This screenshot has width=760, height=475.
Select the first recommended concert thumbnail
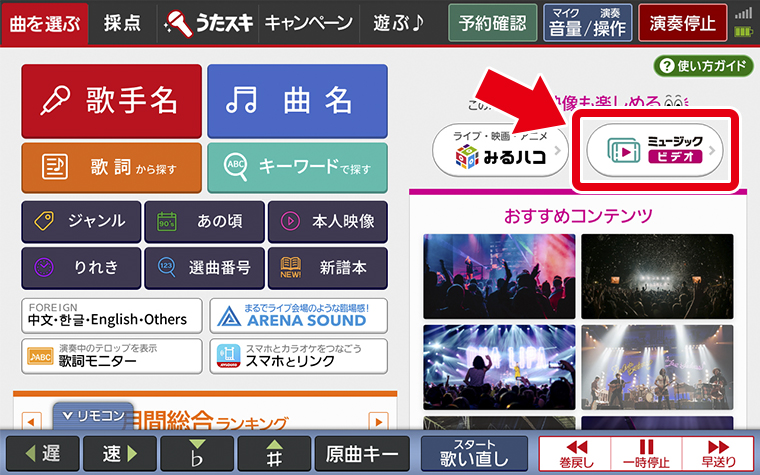(x=499, y=276)
